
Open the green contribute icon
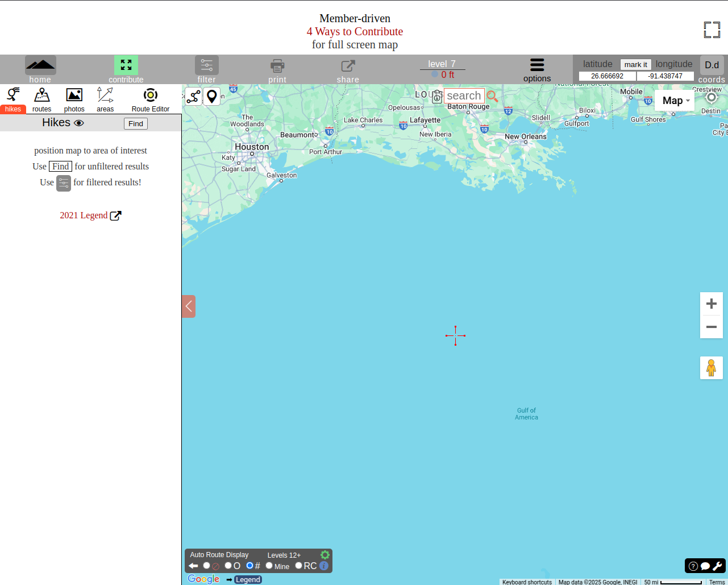pos(126,65)
